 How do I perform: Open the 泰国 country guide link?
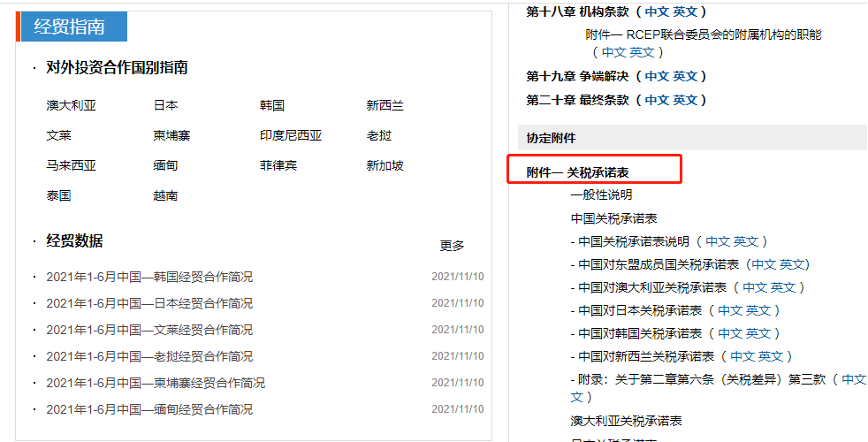click(58, 195)
